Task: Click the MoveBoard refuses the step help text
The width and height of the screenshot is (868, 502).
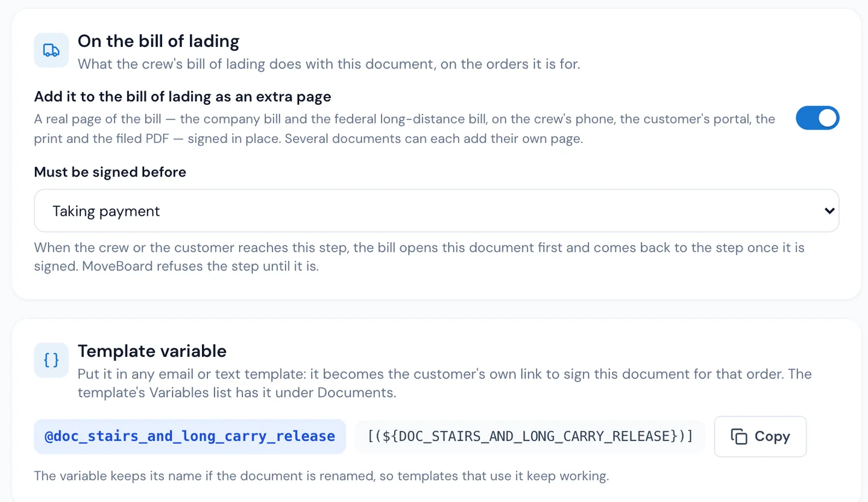Action: [x=420, y=256]
